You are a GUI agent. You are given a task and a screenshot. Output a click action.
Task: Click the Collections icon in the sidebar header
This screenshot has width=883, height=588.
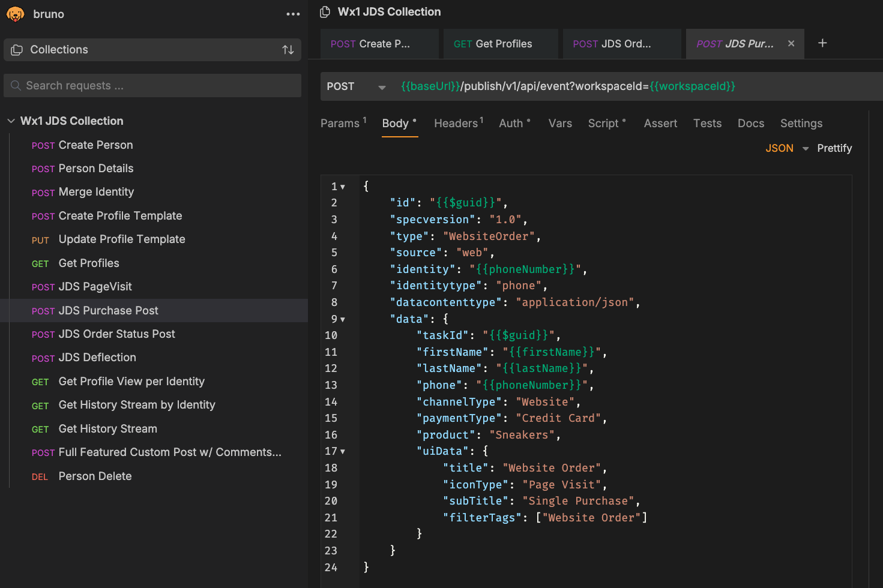click(x=17, y=50)
